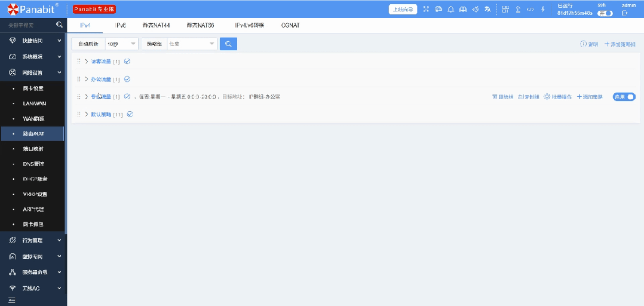The image size is (644, 306).
Task: Click 复制组 for 专线流量
Action: coord(528,97)
